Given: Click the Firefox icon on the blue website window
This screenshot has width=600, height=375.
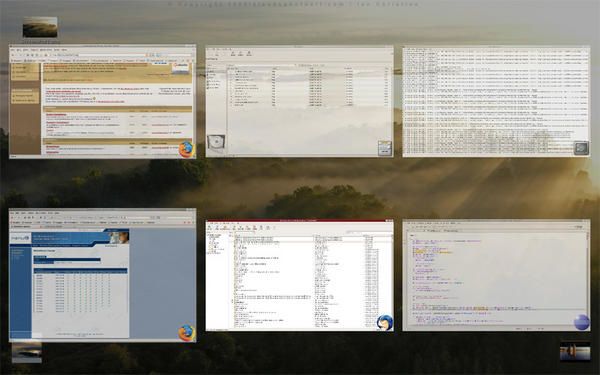Looking at the screenshot, I should [187, 332].
